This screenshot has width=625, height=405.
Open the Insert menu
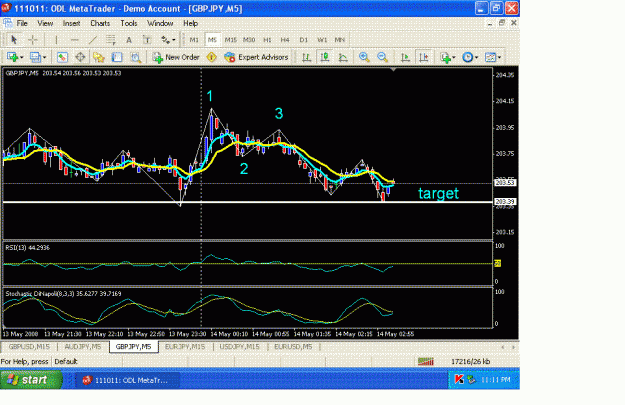(x=71, y=23)
